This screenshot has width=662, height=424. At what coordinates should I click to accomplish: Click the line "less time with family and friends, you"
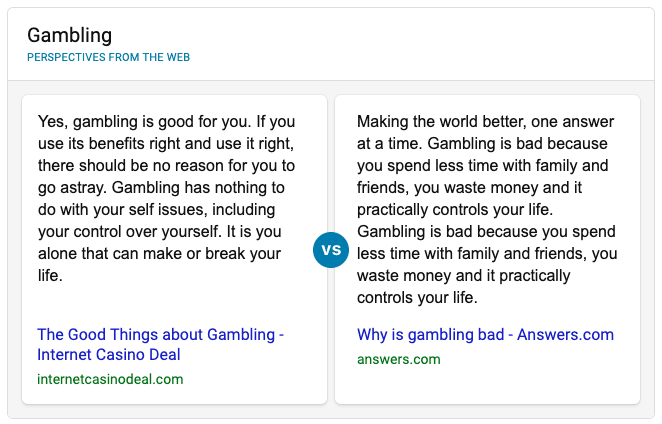[487, 253]
